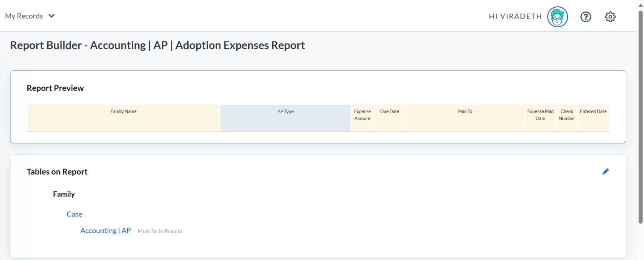
Task: Select the Due Date column header
Action: click(x=389, y=118)
